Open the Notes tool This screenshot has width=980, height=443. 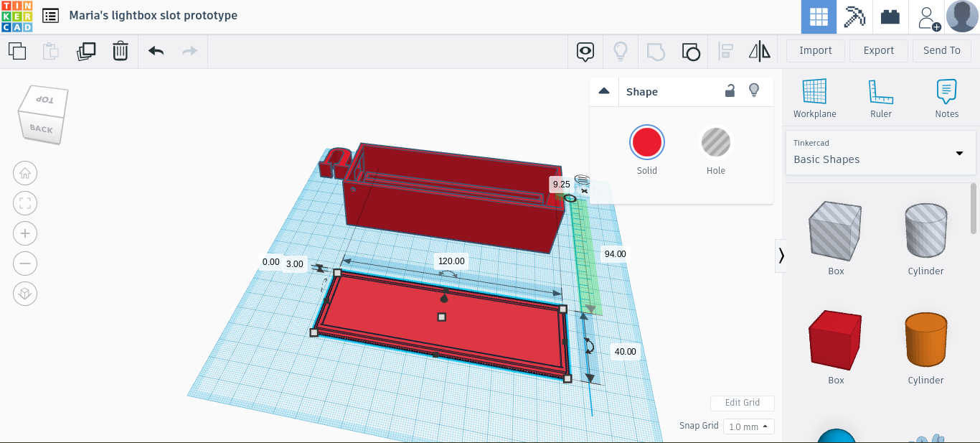[947, 98]
